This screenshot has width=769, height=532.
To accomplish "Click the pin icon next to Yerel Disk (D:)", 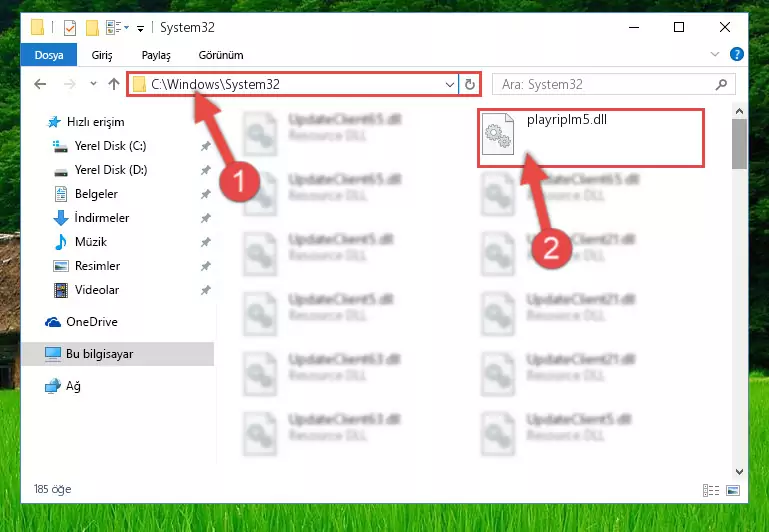I will tap(205, 170).
